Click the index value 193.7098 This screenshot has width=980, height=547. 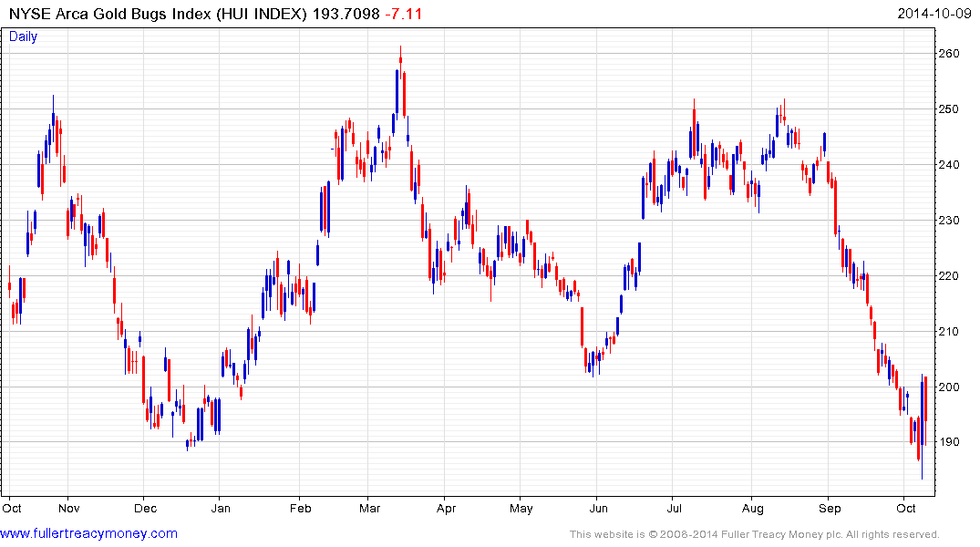tap(346, 14)
